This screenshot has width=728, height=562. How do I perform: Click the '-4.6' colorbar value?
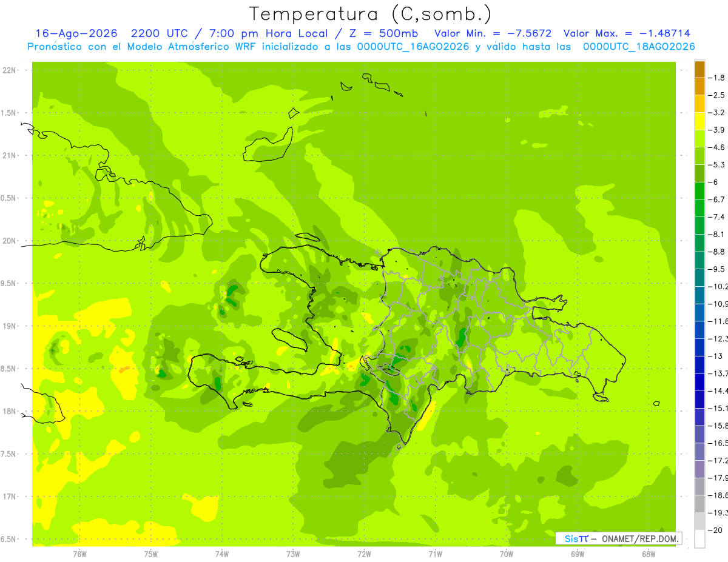coord(718,147)
